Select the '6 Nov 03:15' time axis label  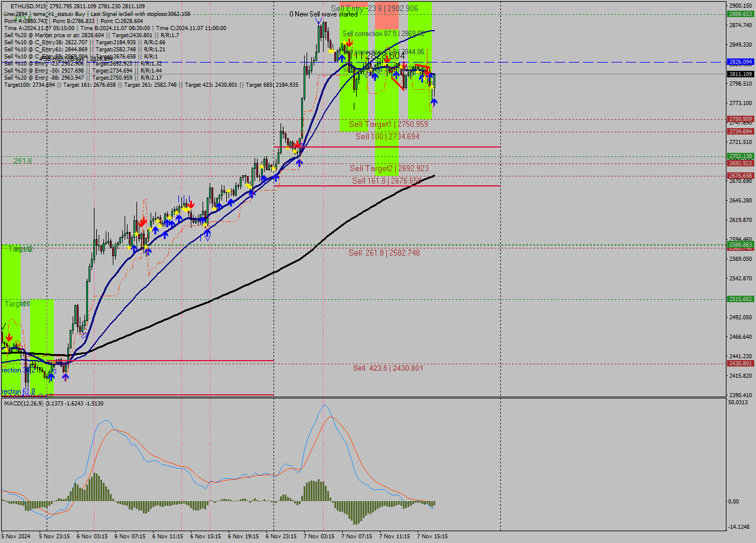click(x=92, y=537)
